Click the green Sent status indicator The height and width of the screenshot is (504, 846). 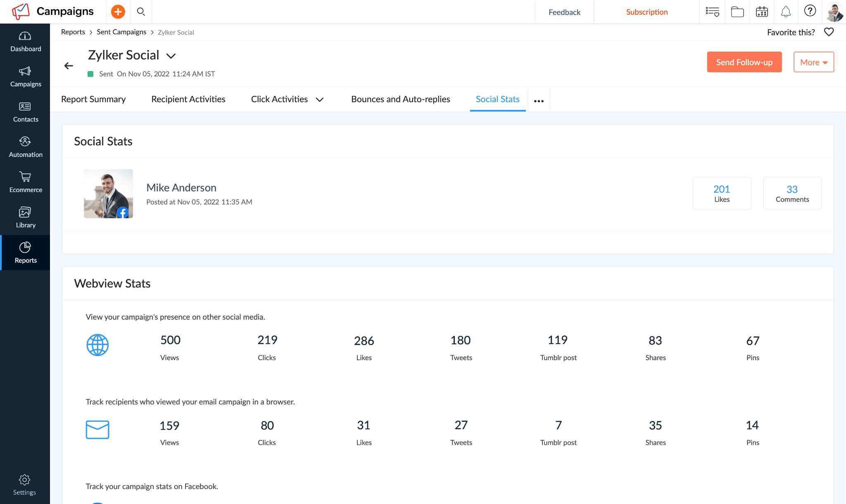click(90, 74)
